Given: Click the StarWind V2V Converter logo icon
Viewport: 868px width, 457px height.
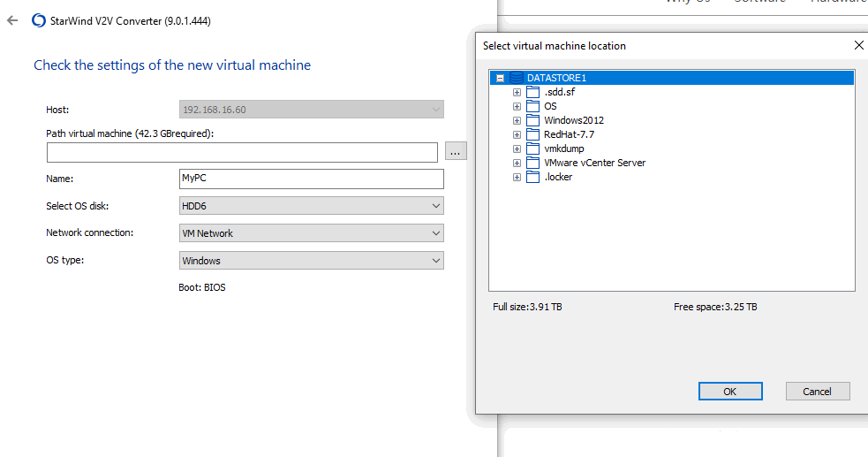Looking at the screenshot, I should click(38, 20).
